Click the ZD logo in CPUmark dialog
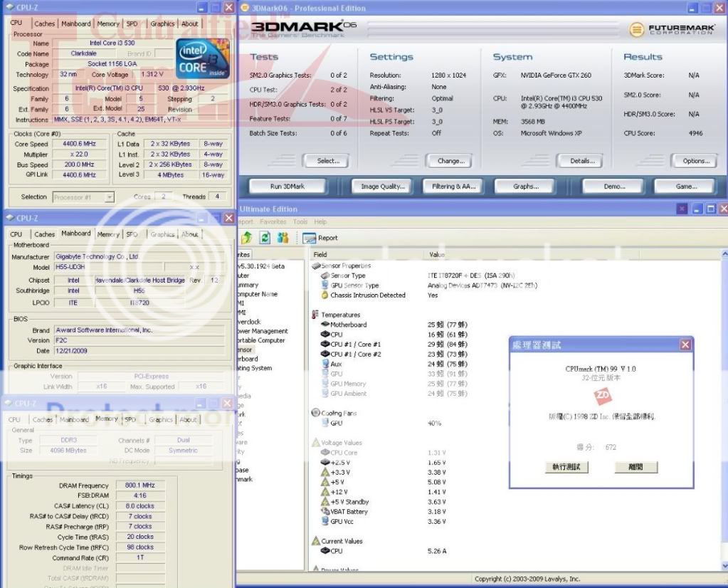 tap(601, 395)
